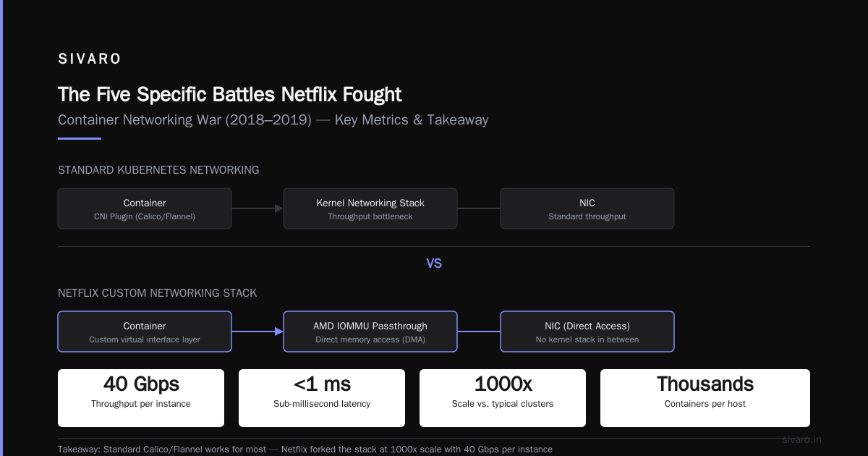
Task: Click the AMD IOMMU Passthrough box
Action: coord(370,332)
